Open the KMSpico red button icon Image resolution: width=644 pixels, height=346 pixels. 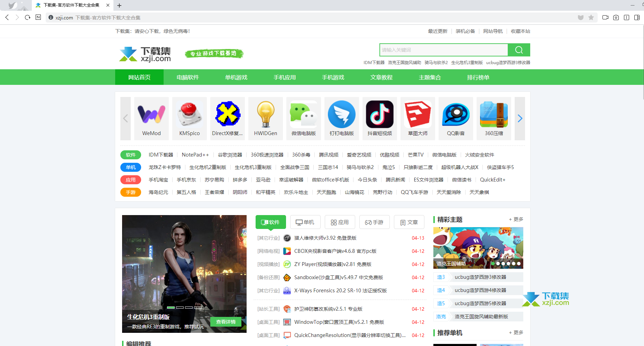(190, 115)
